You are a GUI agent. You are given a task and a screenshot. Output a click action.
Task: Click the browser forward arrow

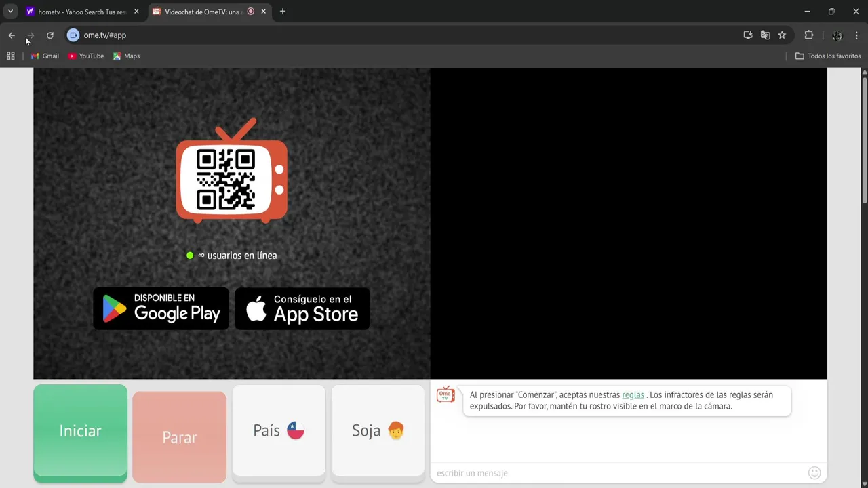[x=31, y=35]
